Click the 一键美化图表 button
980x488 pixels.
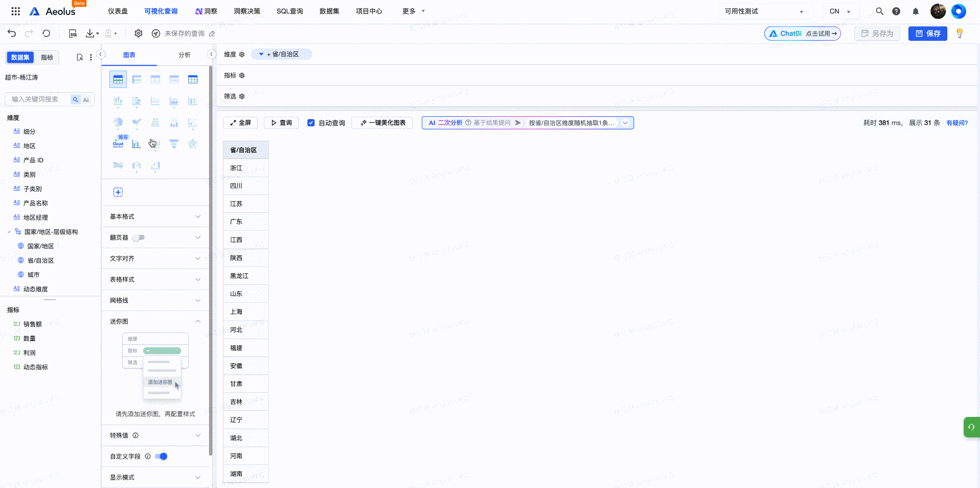click(x=382, y=123)
